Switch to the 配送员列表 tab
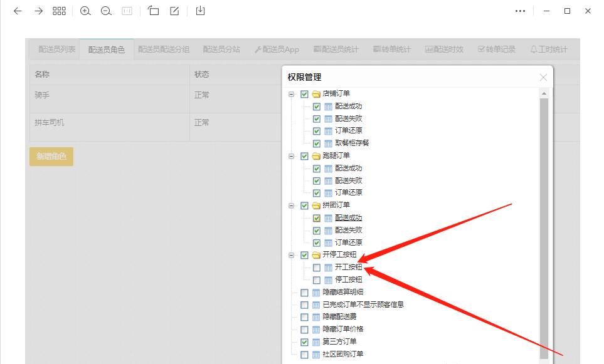This screenshot has width=604, height=364. (56, 49)
